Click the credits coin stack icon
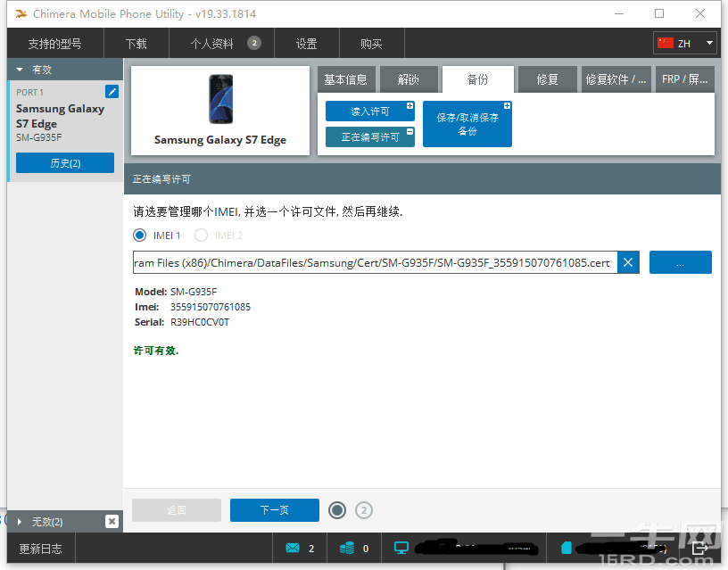Viewport: 728px width, 570px height. [347, 548]
